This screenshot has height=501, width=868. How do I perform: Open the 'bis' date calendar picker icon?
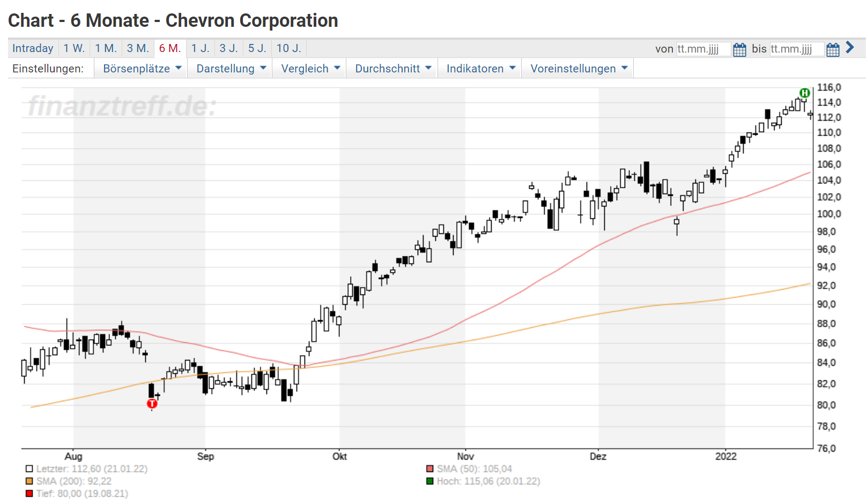pos(833,49)
